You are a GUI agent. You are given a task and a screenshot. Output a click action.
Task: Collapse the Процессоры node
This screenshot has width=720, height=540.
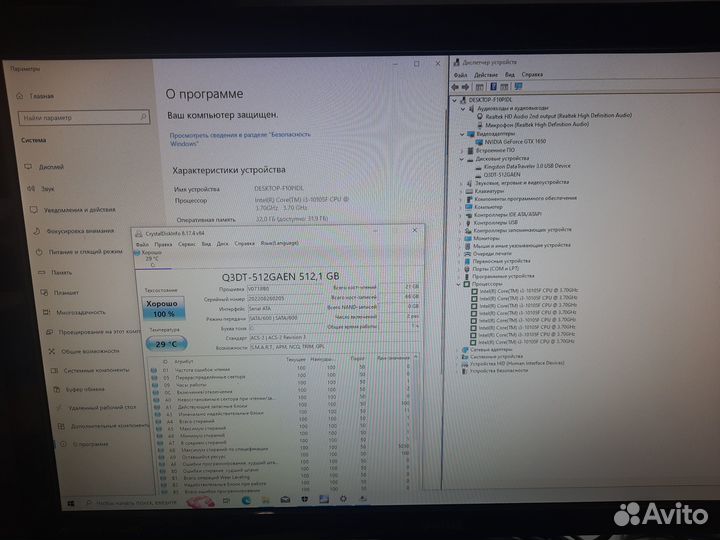coord(458,284)
